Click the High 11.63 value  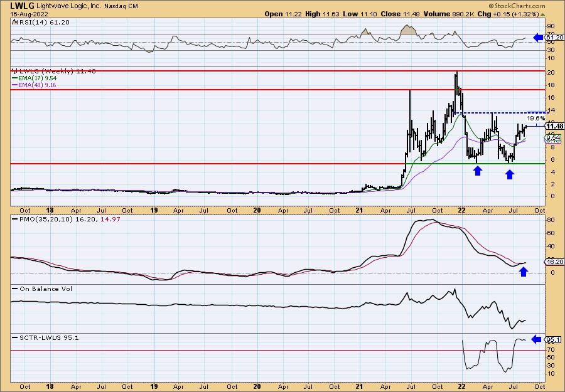(x=322, y=14)
